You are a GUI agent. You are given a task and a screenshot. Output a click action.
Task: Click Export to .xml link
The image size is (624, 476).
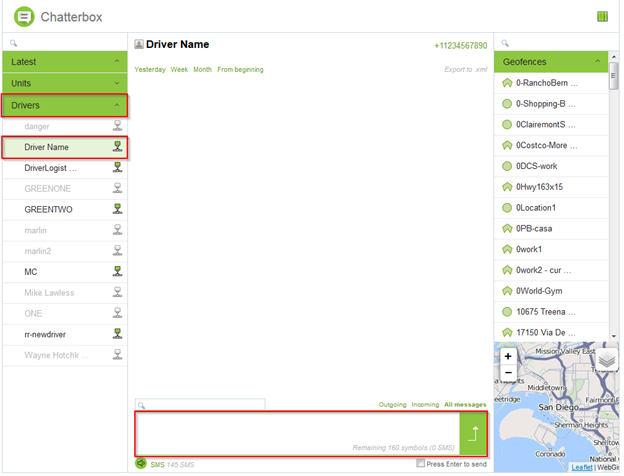pos(465,70)
